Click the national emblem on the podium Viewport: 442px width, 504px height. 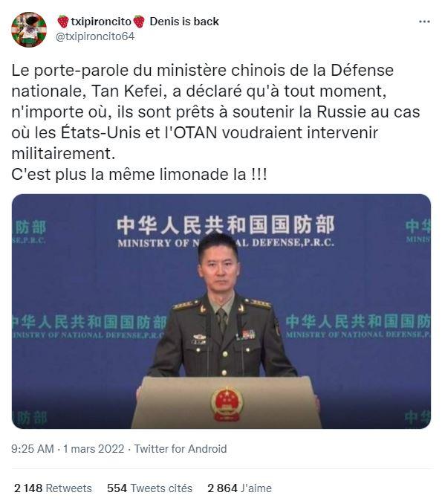point(227,404)
